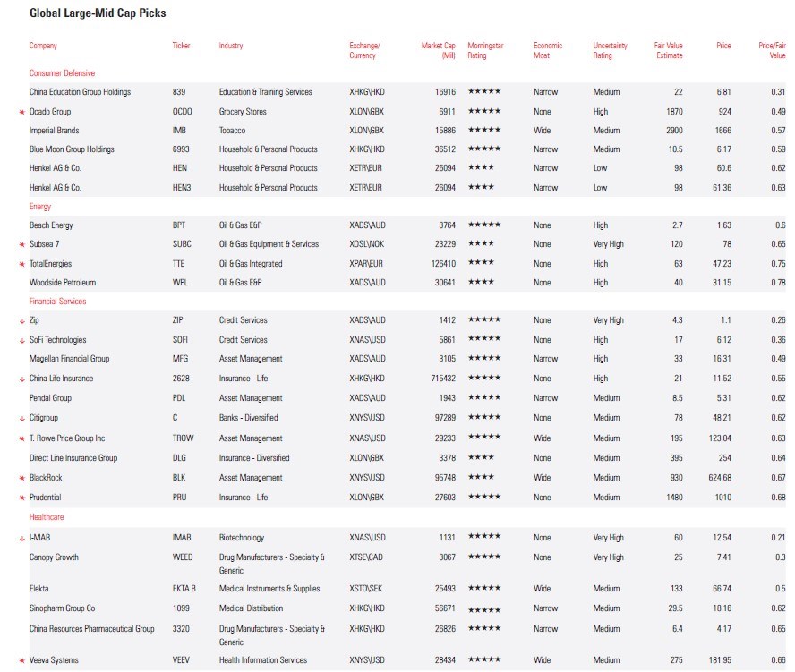Select the Consumer Defensive section heading

pyautogui.click(x=62, y=73)
